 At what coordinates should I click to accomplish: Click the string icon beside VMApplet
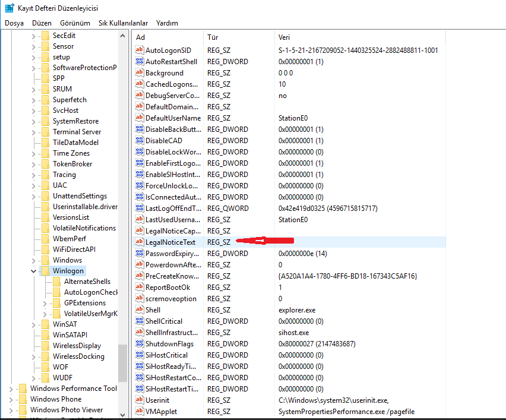click(140, 411)
